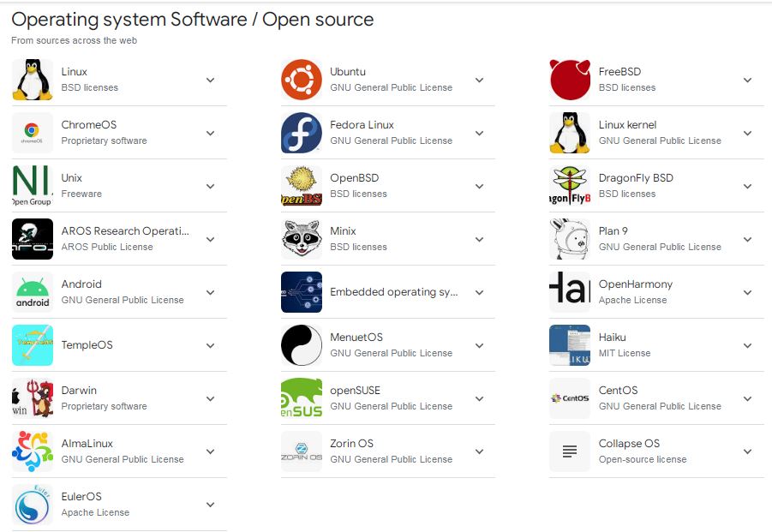Screen dimensions: 772x532
Task: Click 'BSD licenses' under FreeBSD
Action: 626,87
